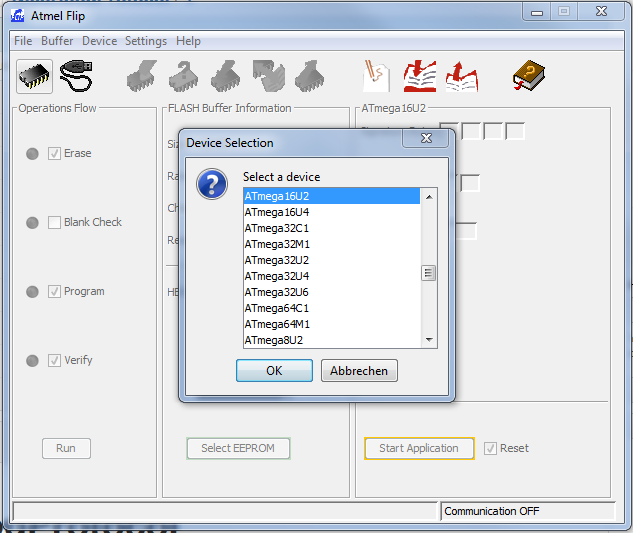
Task: Close the Atmel Flip window
Action: click(602, 11)
